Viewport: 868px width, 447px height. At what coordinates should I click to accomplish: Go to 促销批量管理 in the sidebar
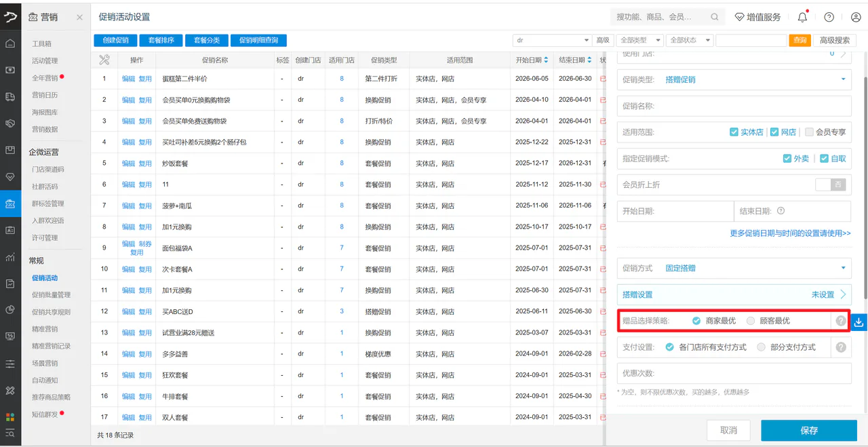click(51, 295)
